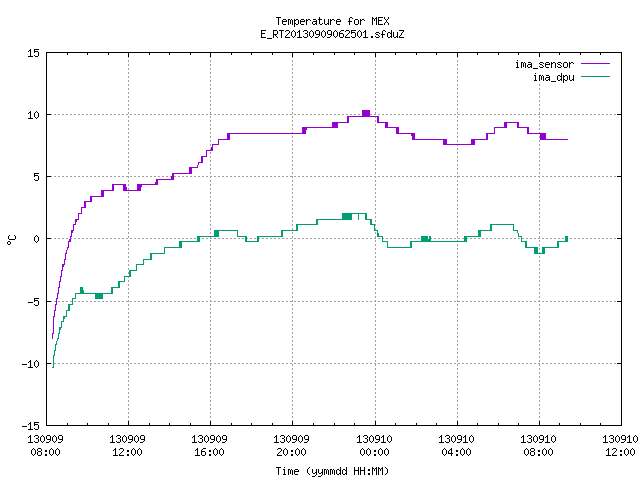Image resolution: width=640 pixels, height=480 pixels.
Task: Click the y-axis label -5
Action: click(x=31, y=302)
